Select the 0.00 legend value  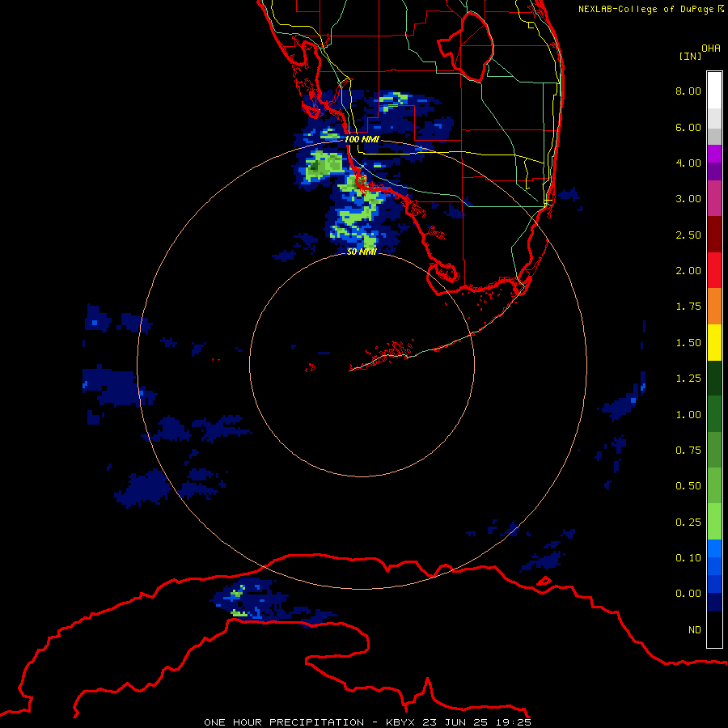click(688, 594)
